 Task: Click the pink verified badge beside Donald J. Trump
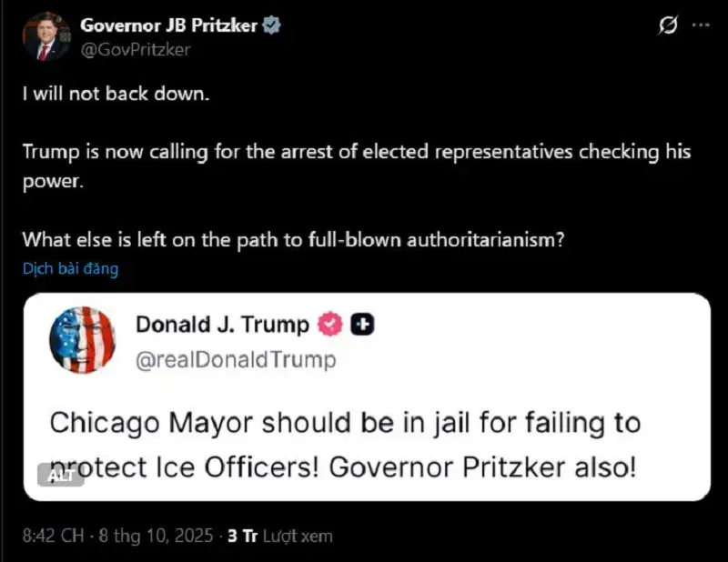[330, 324]
